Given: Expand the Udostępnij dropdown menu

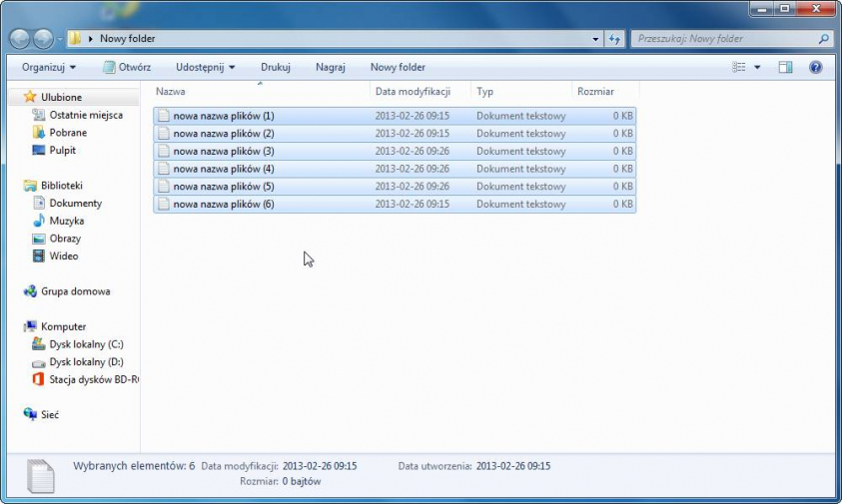Looking at the screenshot, I should coord(205,67).
